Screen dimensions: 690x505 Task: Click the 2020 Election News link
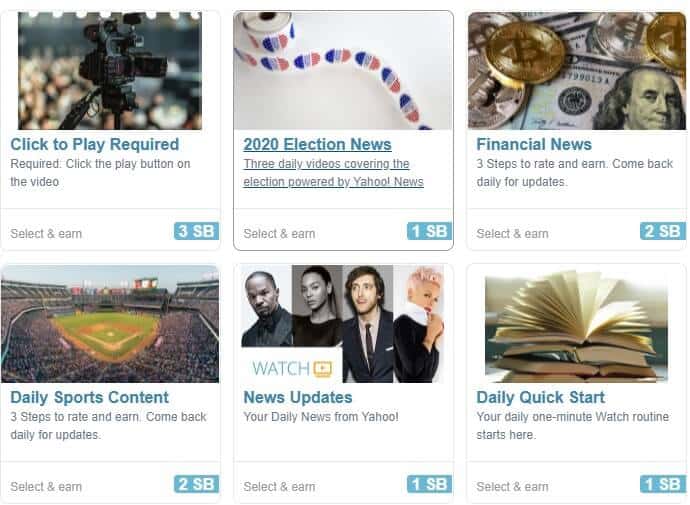pyautogui.click(x=317, y=144)
